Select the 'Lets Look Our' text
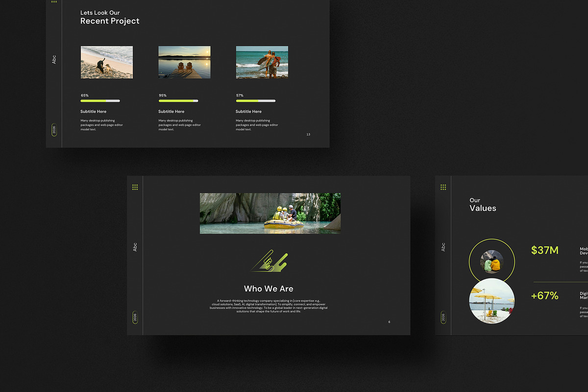The height and width of the screenshot is (392, 588). [100, 13]
